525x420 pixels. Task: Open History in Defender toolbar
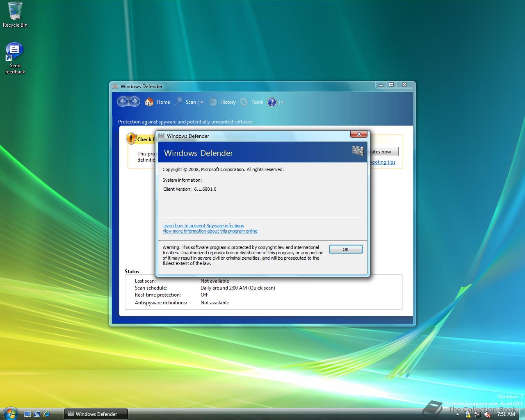click(x=222, y=102)
